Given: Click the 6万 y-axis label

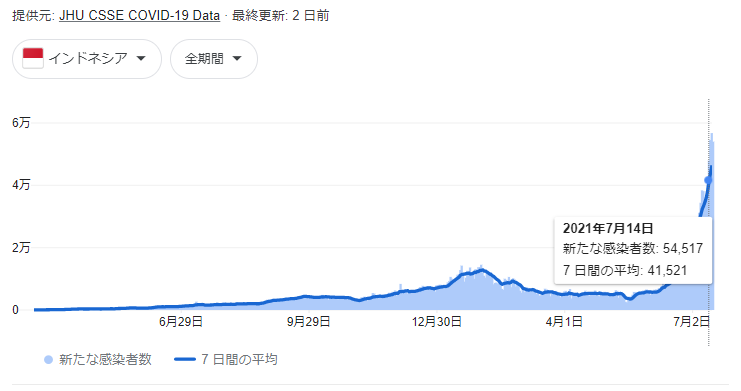Looking at the screenshot, I should [21, 123].
